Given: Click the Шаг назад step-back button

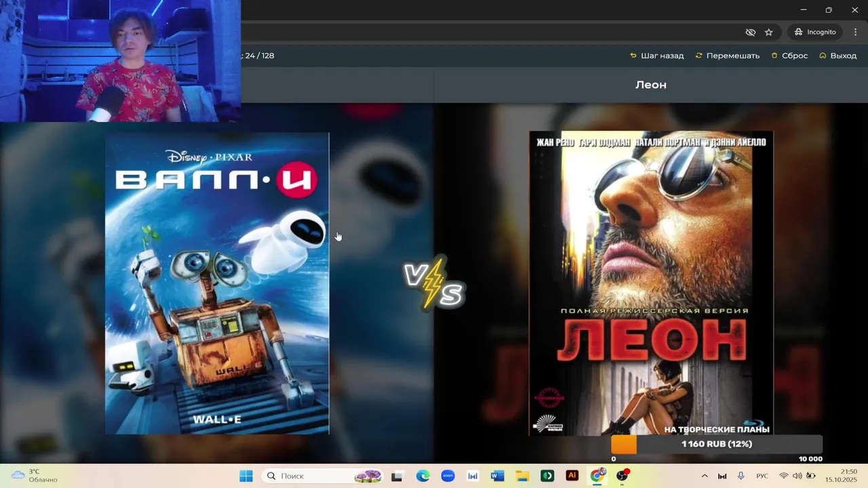Looking at the screenshot, I should 657,56.
